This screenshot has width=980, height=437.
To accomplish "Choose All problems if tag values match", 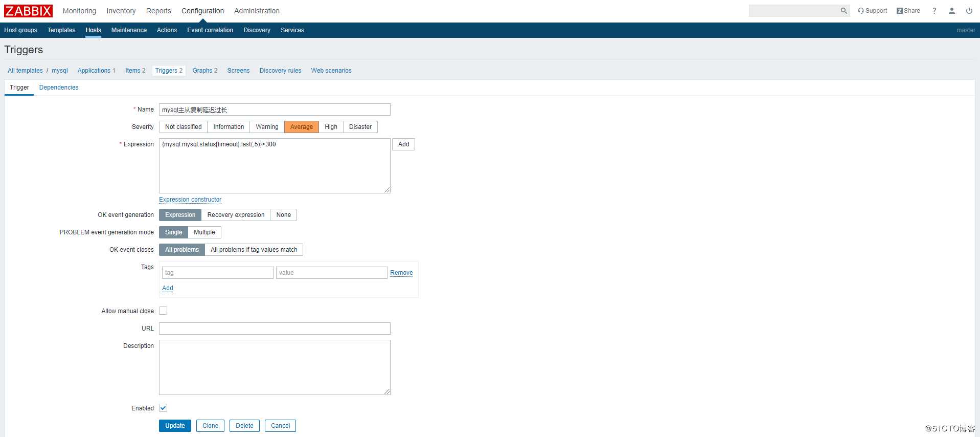I will tap(254, 250).
